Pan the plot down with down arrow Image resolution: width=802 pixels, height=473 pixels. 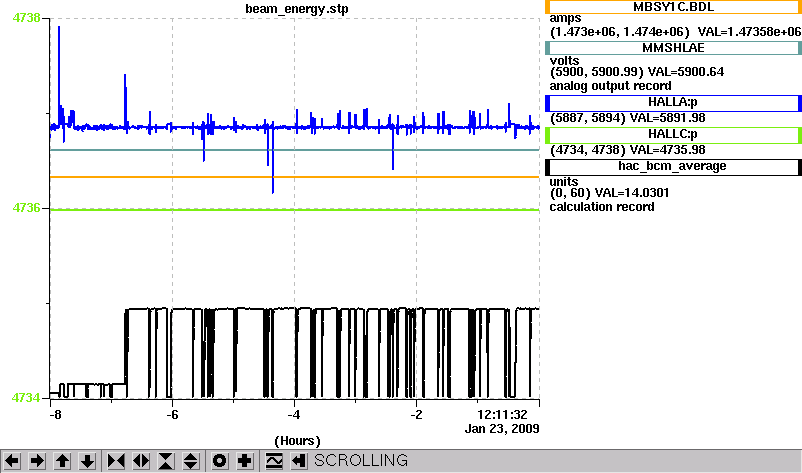tap(87, 461)
